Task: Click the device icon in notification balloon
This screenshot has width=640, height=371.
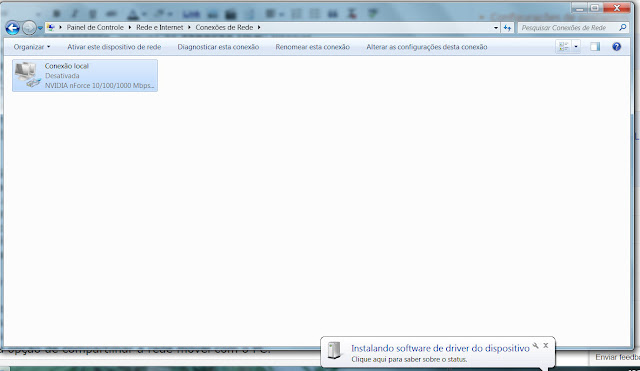Action: coord(334,351)
